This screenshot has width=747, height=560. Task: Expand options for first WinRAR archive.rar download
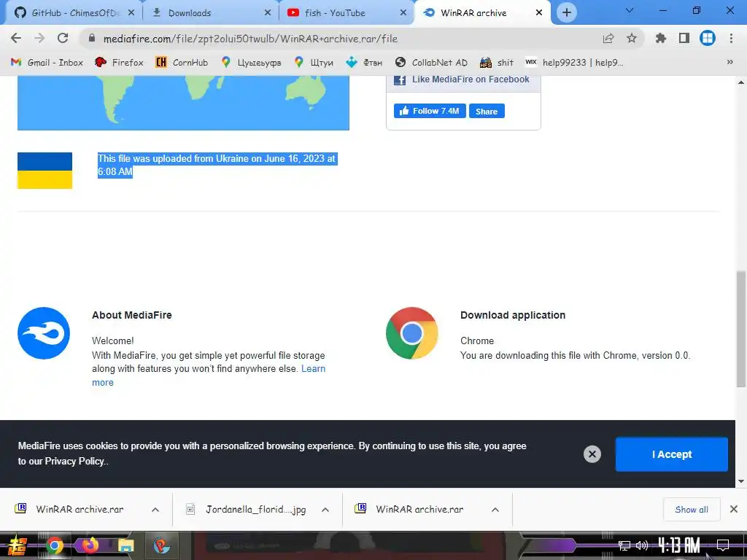pyautogui.click(x=155, y=510)
